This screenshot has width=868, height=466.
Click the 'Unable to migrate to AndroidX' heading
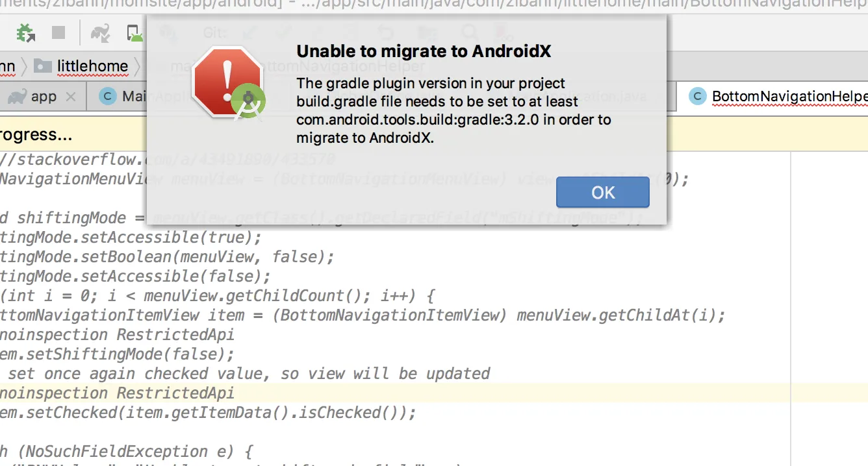(x=424, y=51)
